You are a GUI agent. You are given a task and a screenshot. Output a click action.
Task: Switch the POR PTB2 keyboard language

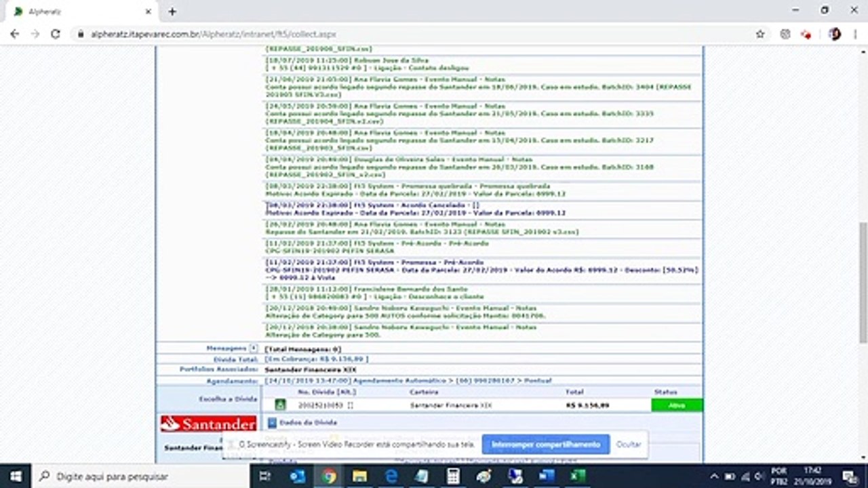(780, 476)
